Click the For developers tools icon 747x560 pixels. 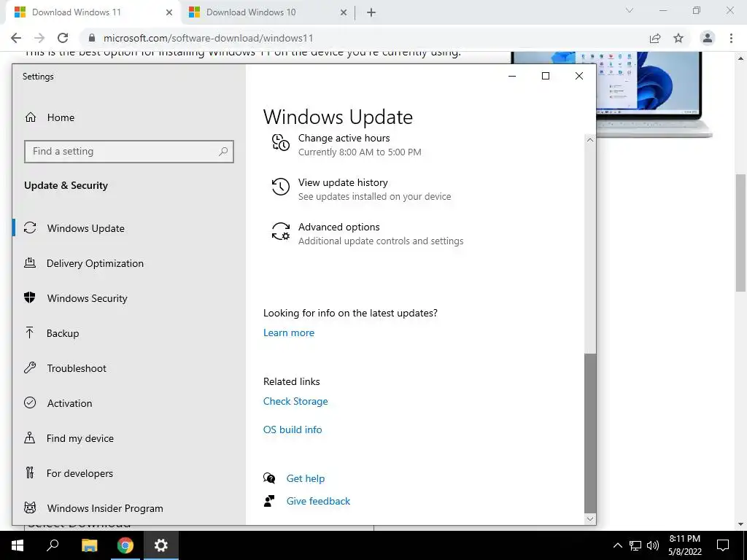click(x=29, y=472)
